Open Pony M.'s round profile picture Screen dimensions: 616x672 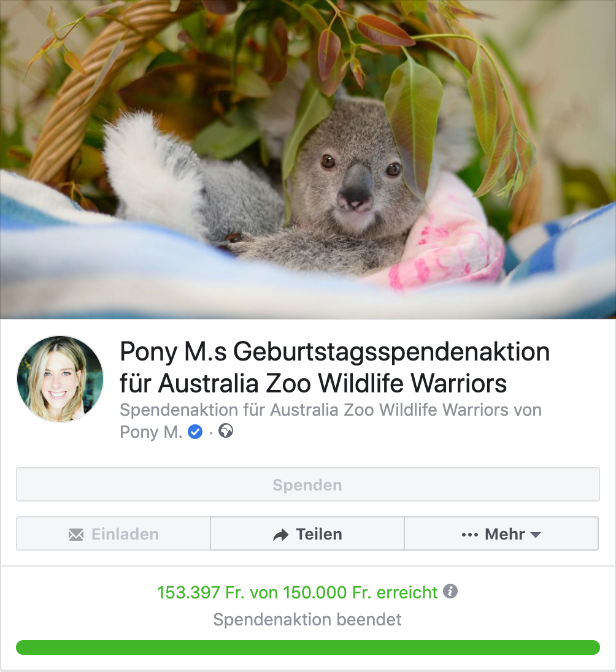(60, 379)
